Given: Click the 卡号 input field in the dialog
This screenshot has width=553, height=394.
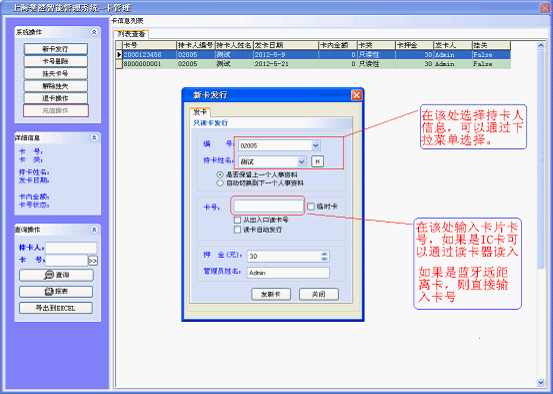Looking at the screenshot, I should click(x=268, y=206).
